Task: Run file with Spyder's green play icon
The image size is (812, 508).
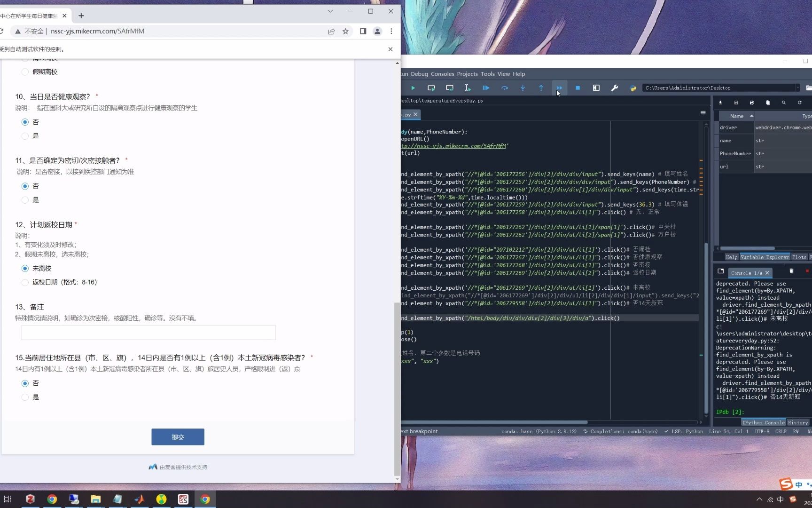Action: click(x=413, y=88)
